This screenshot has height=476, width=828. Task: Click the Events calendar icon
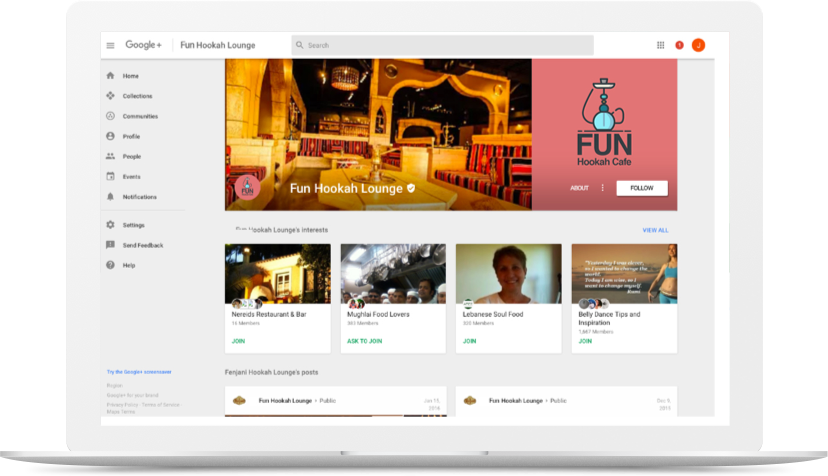pyautogui.click(x=110, y=176)
